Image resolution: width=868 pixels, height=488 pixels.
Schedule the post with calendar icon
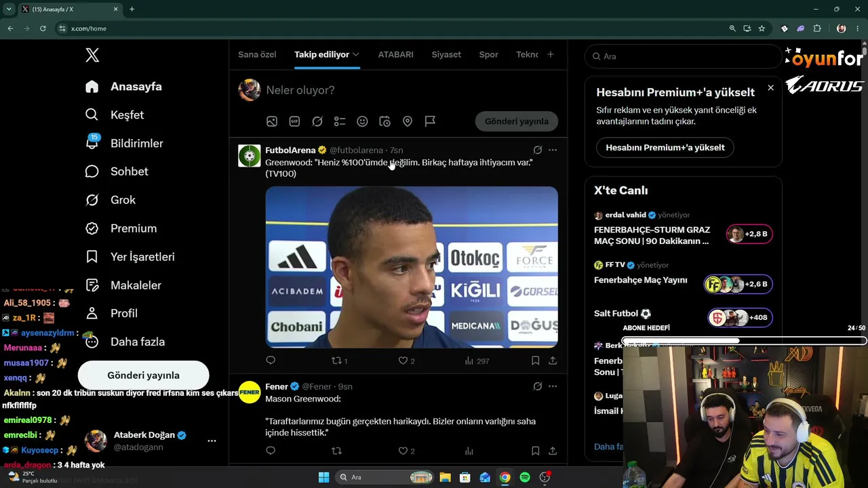click(384, 121)
